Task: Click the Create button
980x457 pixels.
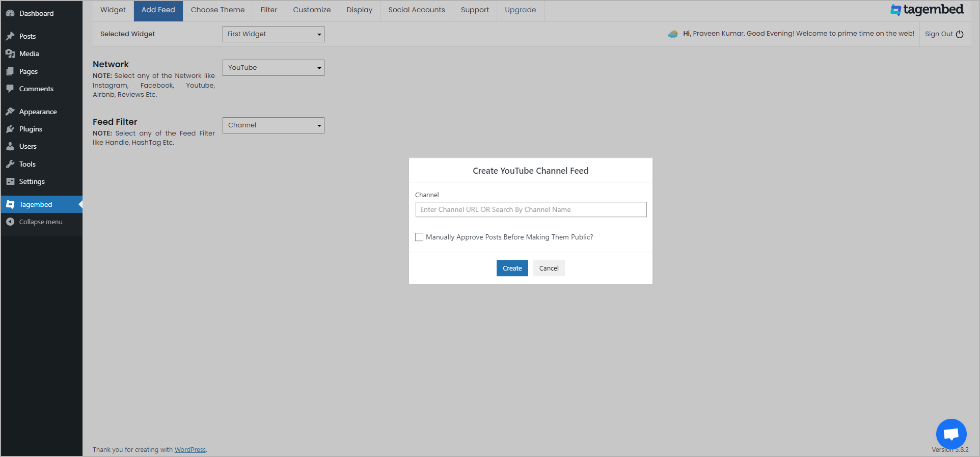Action: pos(512,268)
